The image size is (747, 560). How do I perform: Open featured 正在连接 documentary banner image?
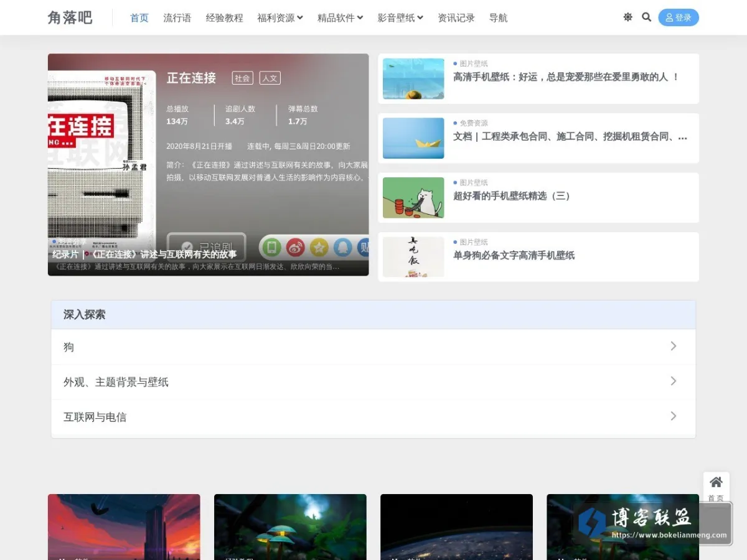pos(208,164)
